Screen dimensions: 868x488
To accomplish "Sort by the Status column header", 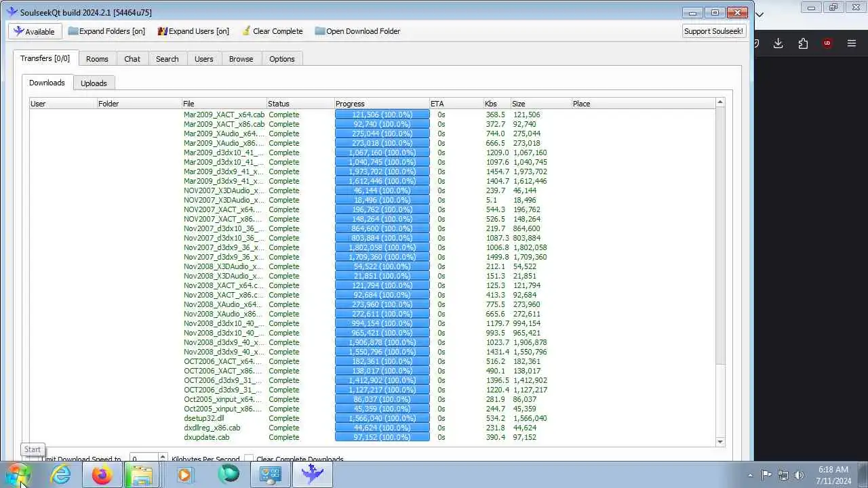I will [x=300, y=104].
